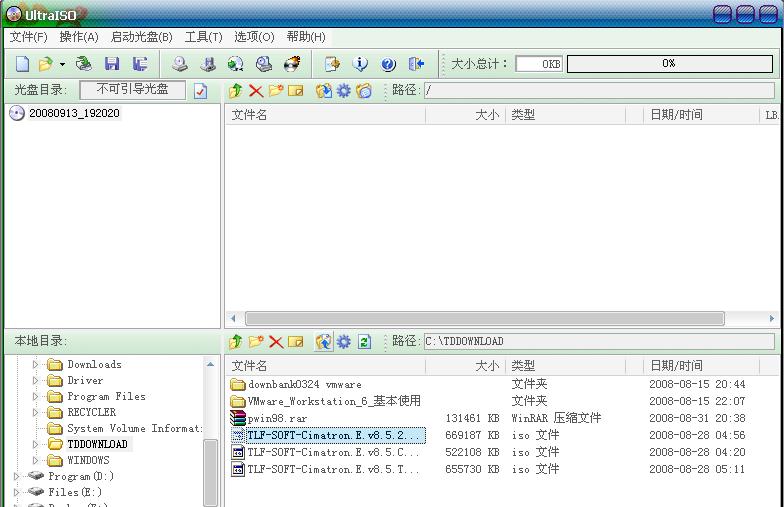Click Up folder icon in local directory toolbar
Viewport: 784px width, 507px height.
click(236, 342)
